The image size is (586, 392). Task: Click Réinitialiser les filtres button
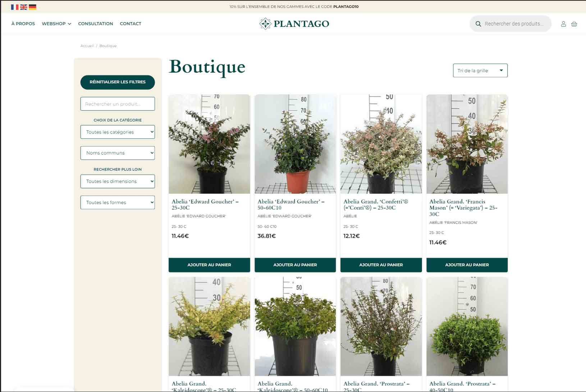tap(118, 82)
